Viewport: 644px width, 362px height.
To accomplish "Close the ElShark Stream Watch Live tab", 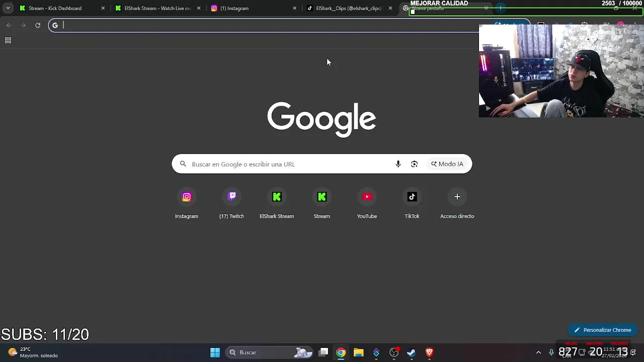I will click(x=199, y=8).
